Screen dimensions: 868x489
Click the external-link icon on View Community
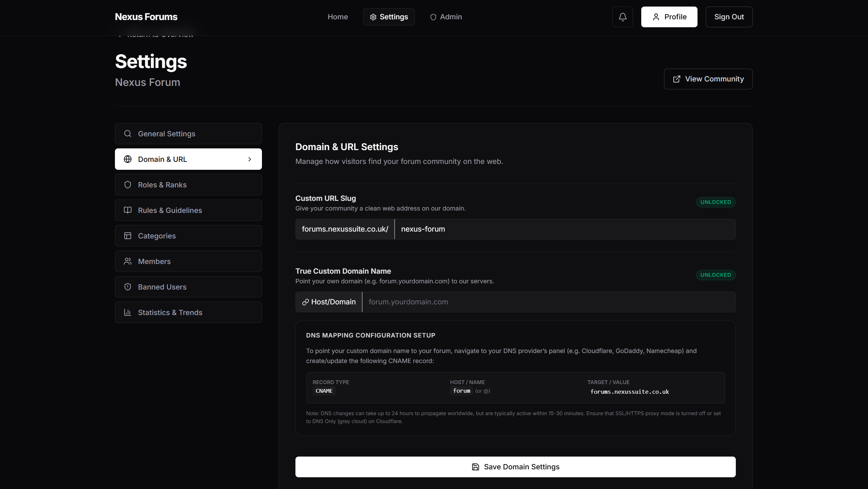point(676,79)
